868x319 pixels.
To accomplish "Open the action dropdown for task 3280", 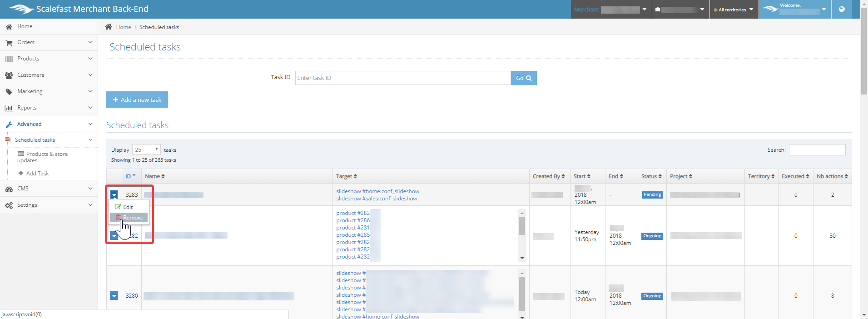I will (x=114, y=296).
